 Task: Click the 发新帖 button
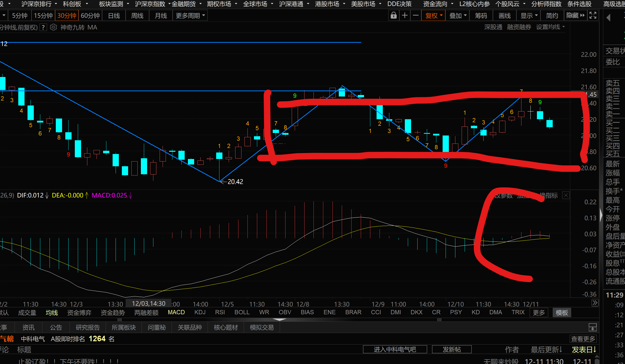pyautogui.click(x=452, y=349)
